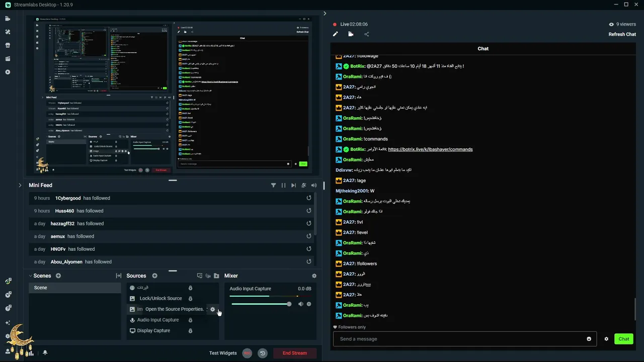Open scene transitions icon in Scenes header

point(119,276)
